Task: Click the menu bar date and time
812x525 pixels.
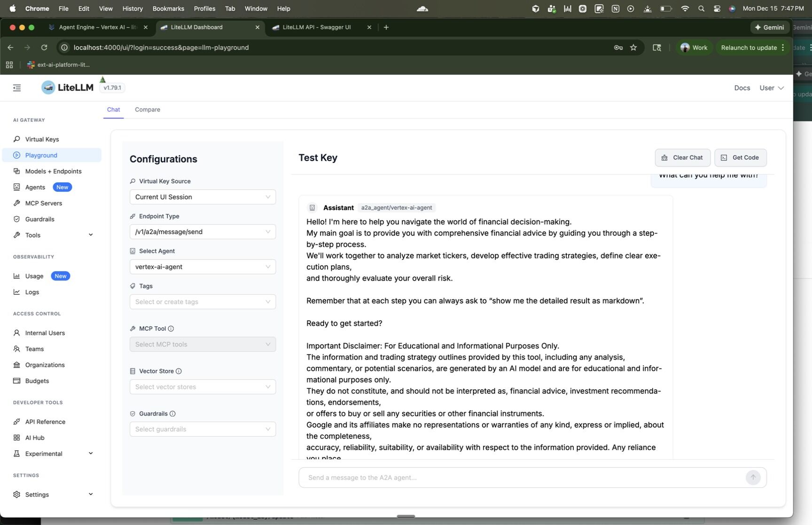Action: pyautogui.click(x=773, y=8)
